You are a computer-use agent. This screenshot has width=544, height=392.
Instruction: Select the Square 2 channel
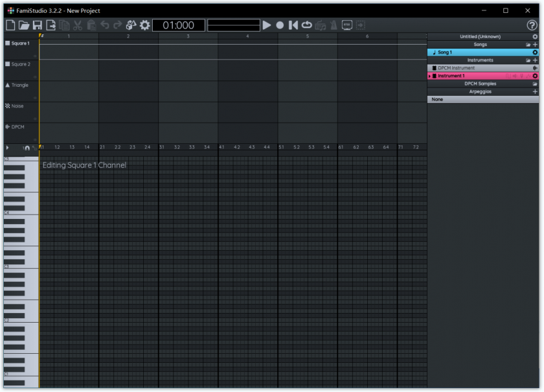point(21,64)
